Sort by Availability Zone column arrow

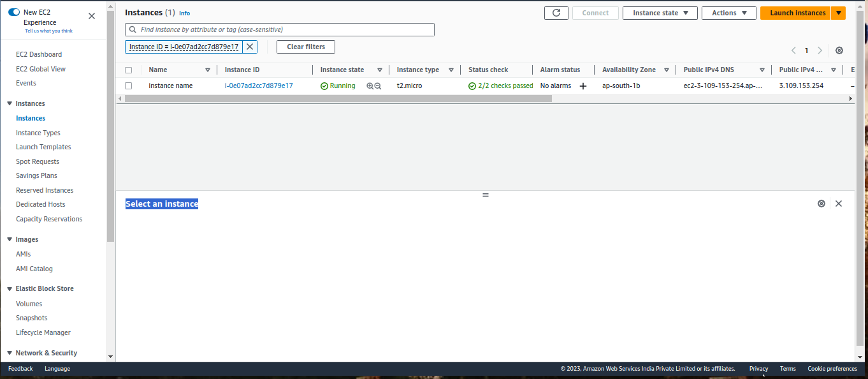(667, 70)
